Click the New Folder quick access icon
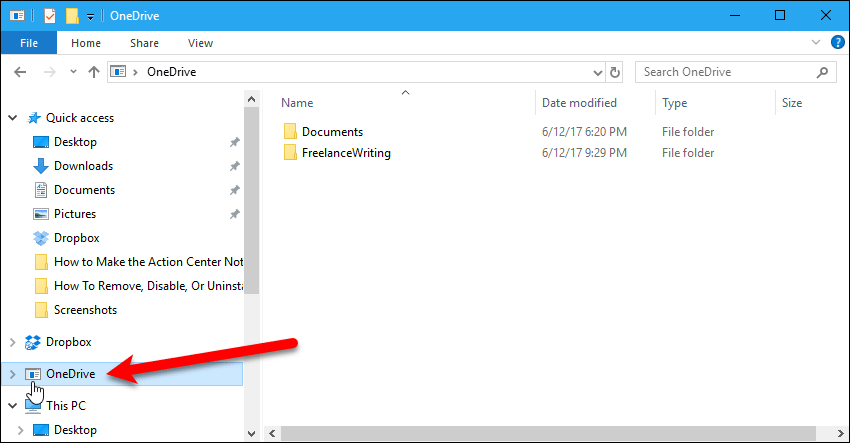 click(x=72, y=16)
